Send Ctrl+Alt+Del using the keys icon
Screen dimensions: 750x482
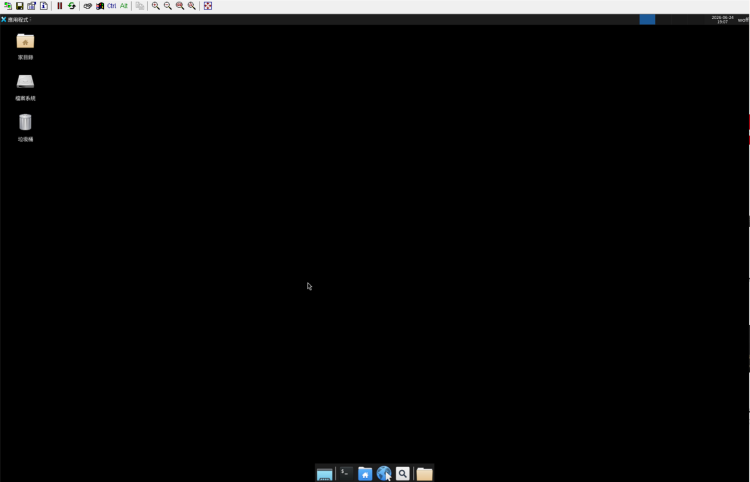pos(88,6)
